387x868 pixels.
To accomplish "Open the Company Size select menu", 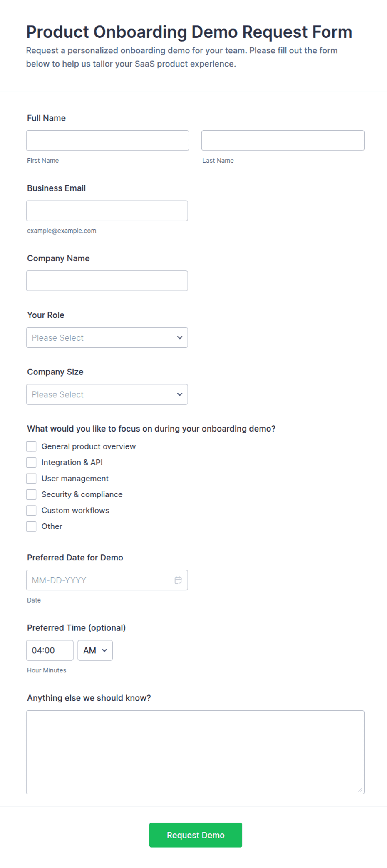I will tap(107, 394).
